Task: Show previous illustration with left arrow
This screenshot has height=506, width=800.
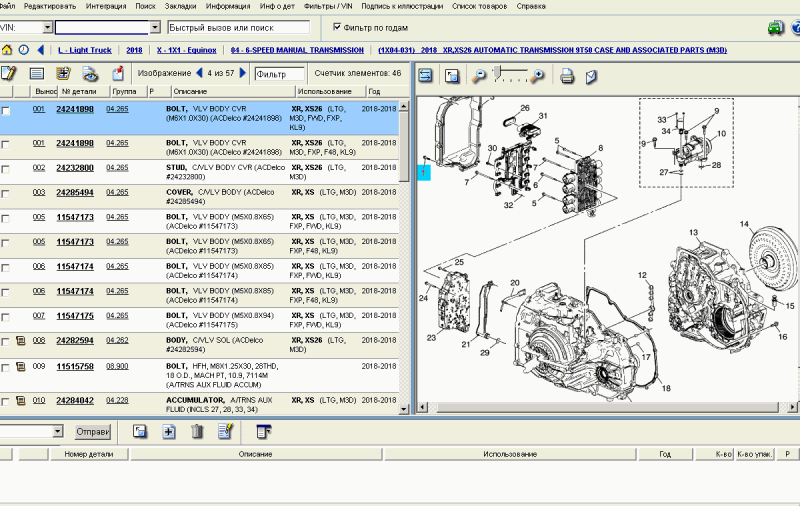Action: (x=199, y=73)
